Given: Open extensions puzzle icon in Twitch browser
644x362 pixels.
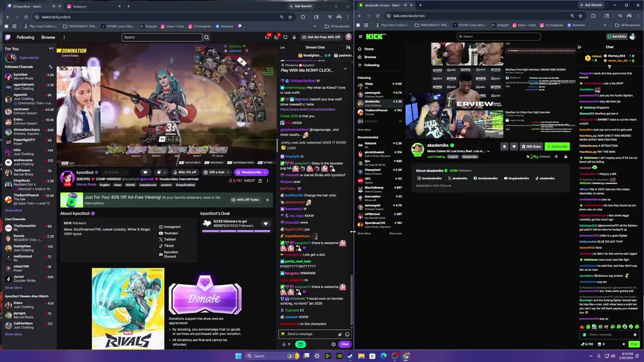Looking at the screenshot, I should tap(303, 17).
